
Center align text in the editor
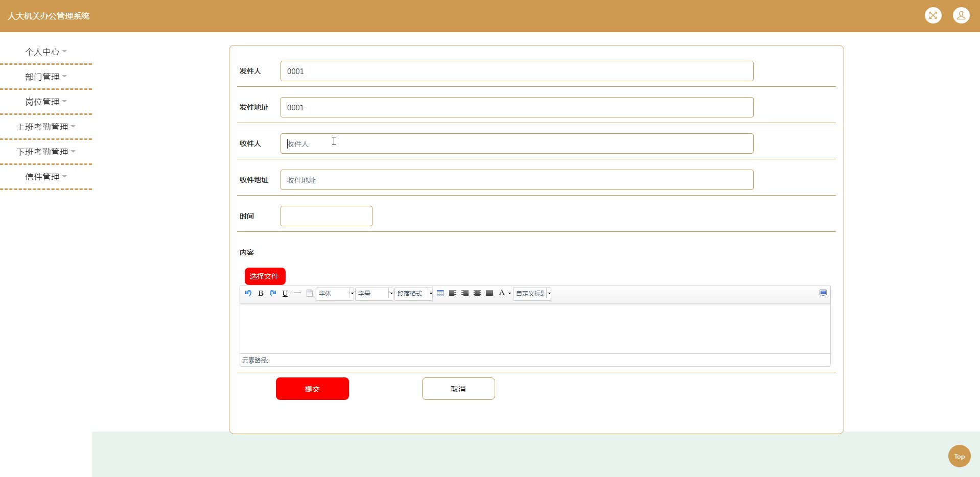[x=477, y=293]
